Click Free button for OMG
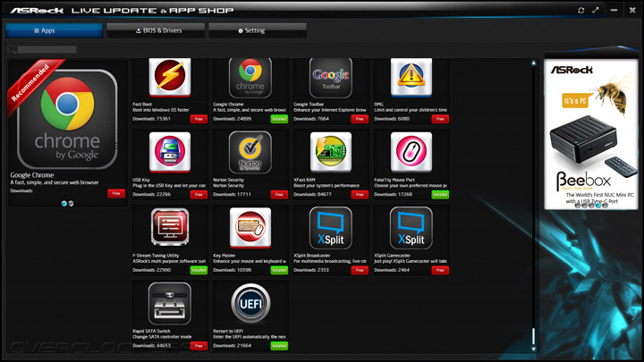 (x=440, y=119)
